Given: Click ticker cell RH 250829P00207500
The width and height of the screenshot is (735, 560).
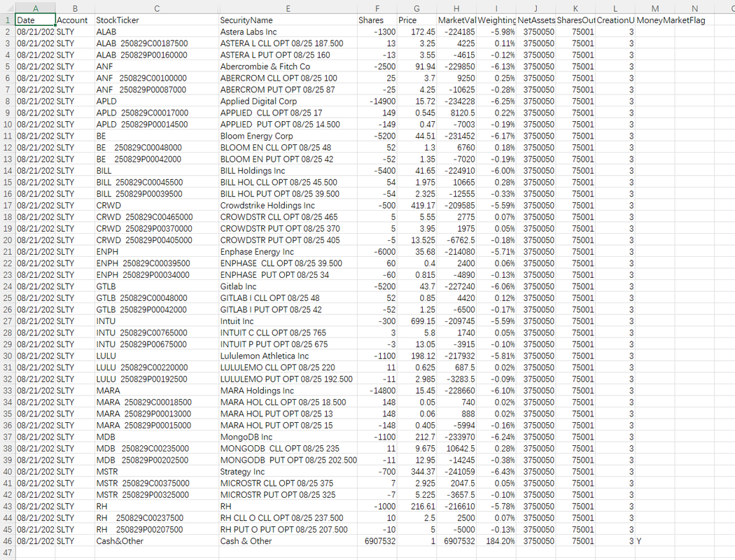Looking at the screenshot, I should (x=157, y=529).
